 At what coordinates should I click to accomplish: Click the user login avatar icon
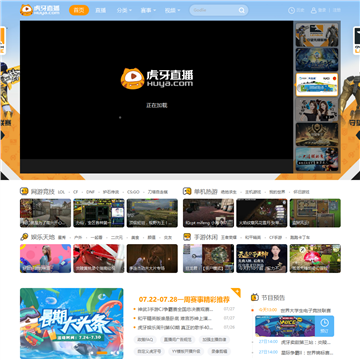[x=313, y=10]
